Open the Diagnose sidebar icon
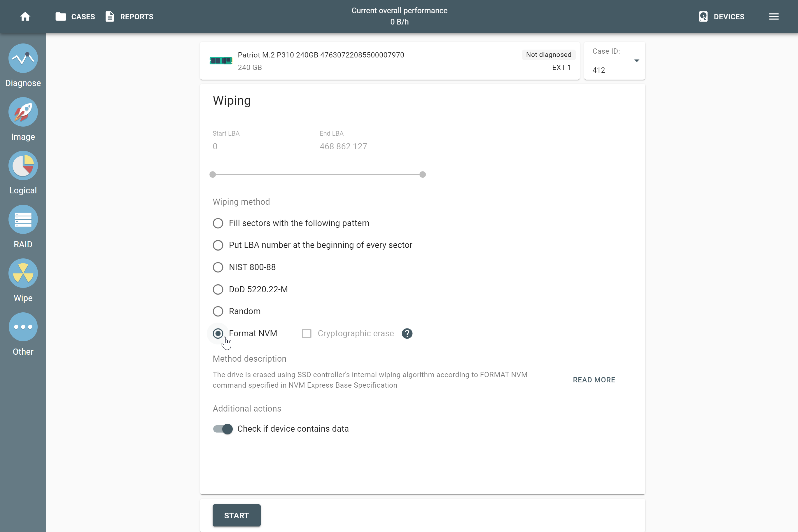 (23, 58)
